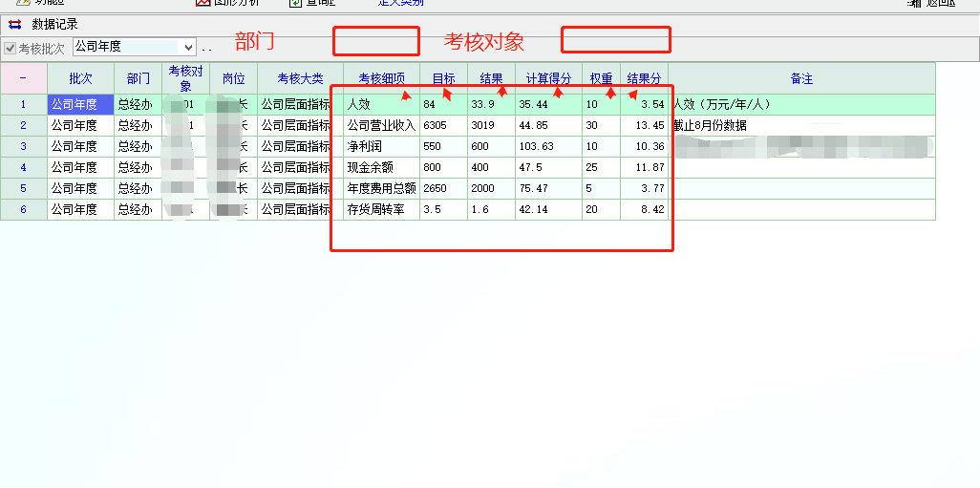
Task: Click the 存货周转率 cell in row 6
Action: [x=381, y=209]
